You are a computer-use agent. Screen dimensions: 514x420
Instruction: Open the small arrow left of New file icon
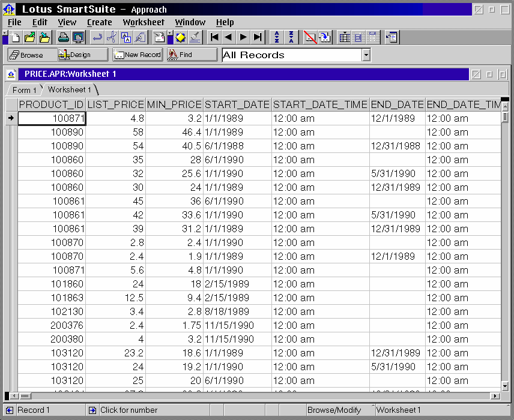click(x=5, y=34)
